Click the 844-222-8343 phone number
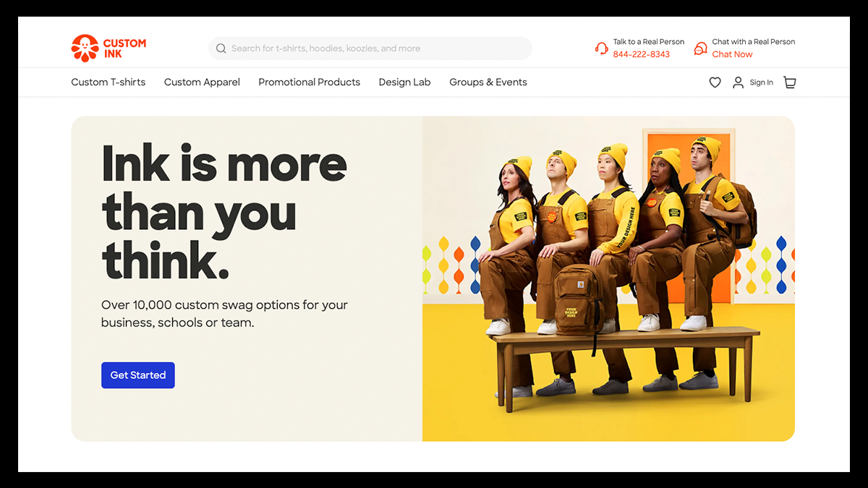 (x=642, y=54)
